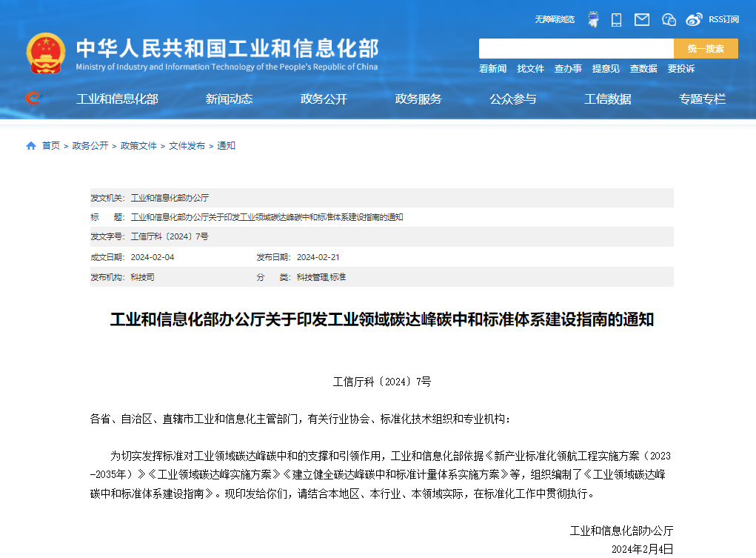756x558 pixels.
Task: Open the envelope mail icon
Action: pos(642,20)
